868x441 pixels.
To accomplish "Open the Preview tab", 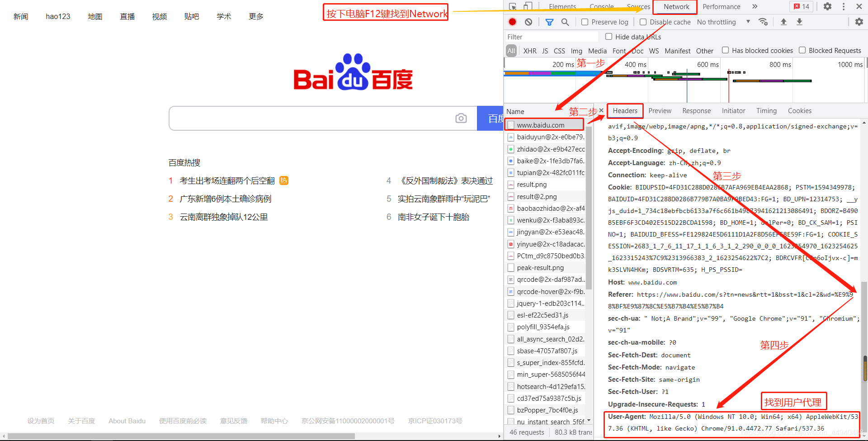I will tap(660, 111).
